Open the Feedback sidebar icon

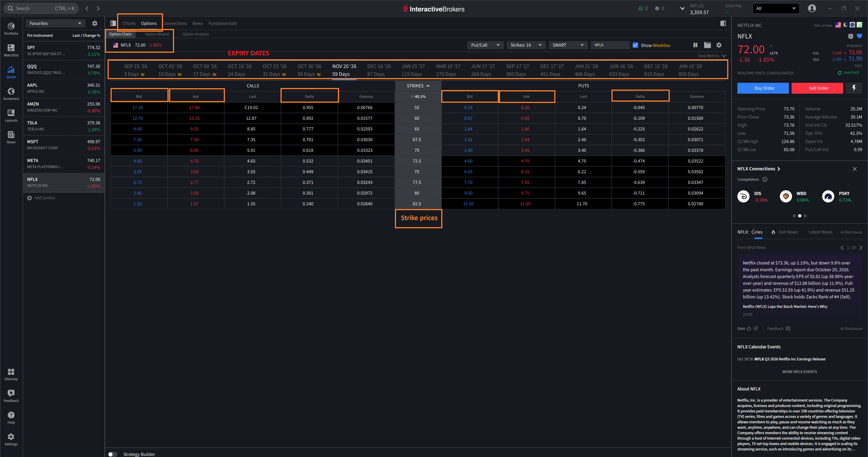pyautogui.click(x=11, y=396)
